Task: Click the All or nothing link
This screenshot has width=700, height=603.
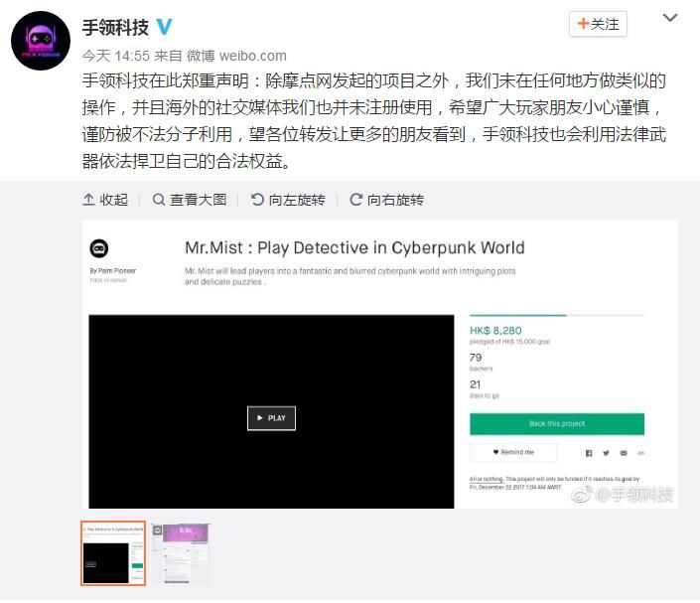Action: coord(487,479)
